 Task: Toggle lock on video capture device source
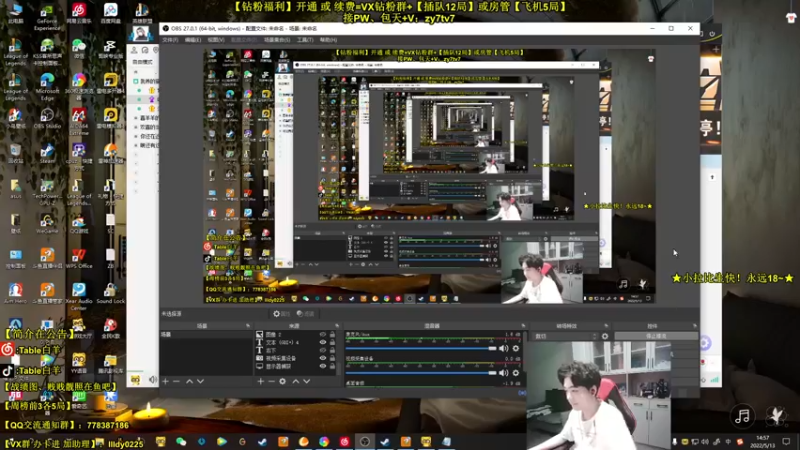pos(332,358)
